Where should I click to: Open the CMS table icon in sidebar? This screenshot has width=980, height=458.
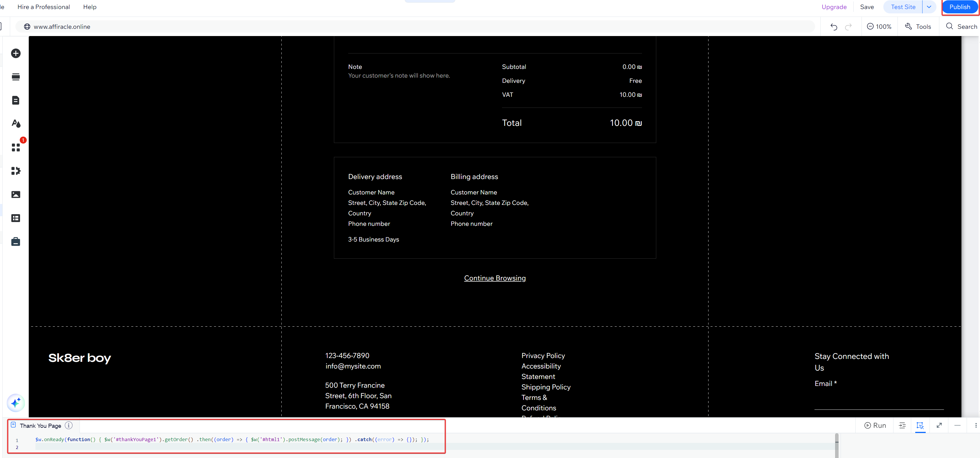point(16,218)
